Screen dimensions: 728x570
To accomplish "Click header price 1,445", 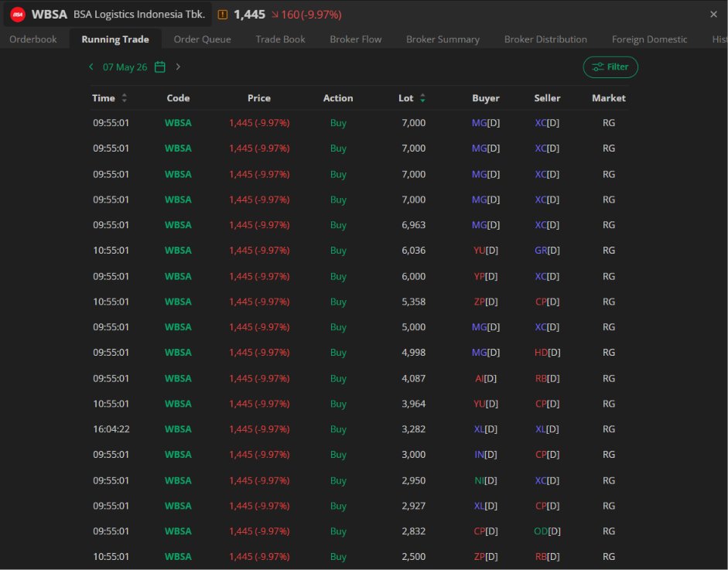I will coord(249,15).
